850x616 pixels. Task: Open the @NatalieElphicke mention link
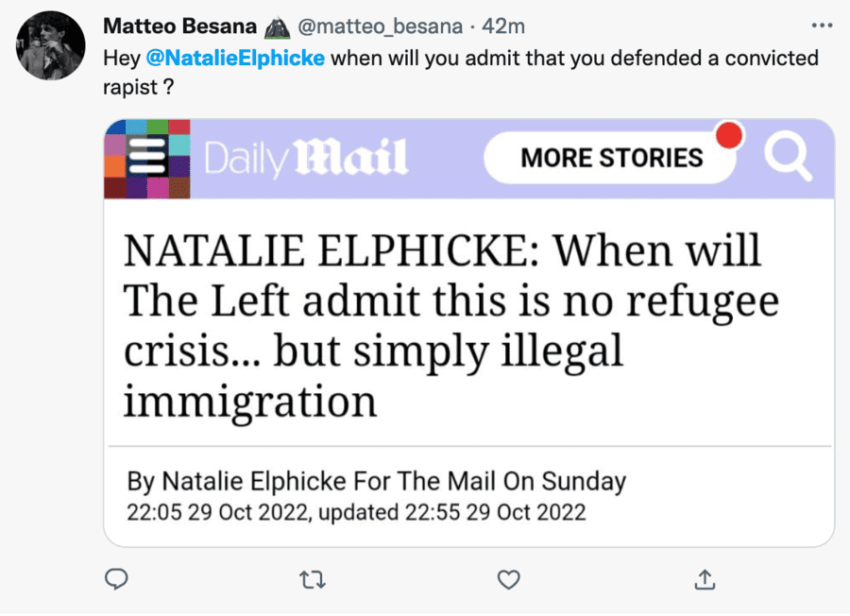[236, 59]
